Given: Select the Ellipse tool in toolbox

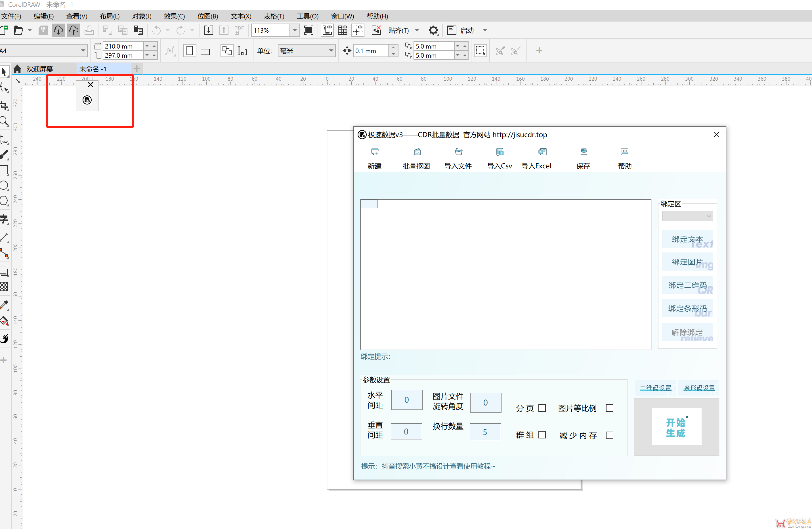Looking at the screenshot, I should [5, 185].
